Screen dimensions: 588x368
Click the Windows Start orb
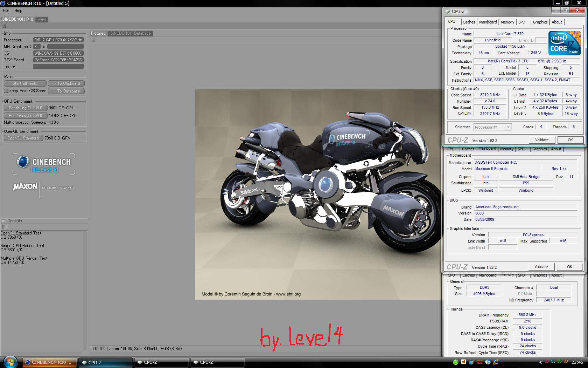click(x=10, y=362)
